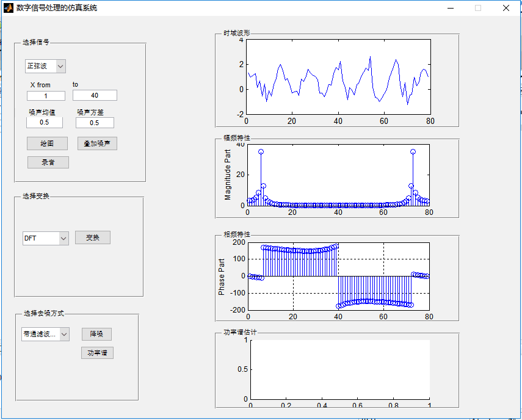Click the 叠加噪声 add noise button
The height and width of the screenshot is (420, 522).
(97, 143)
